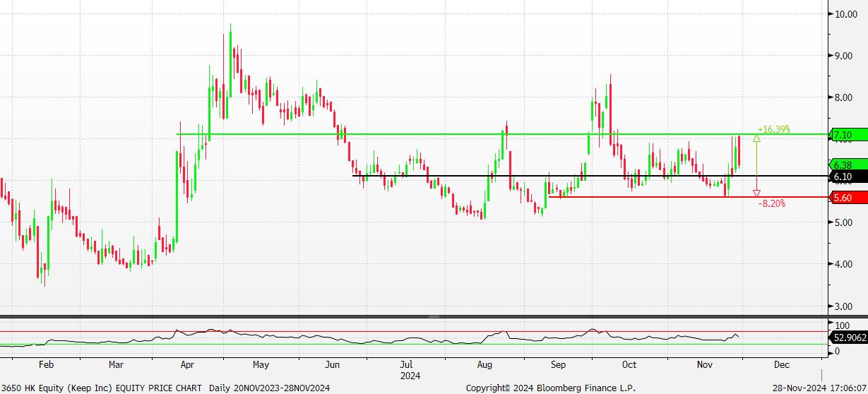Click the Feb label on the date axis
Screen dimensions: 868x394
tap(46, 366)
